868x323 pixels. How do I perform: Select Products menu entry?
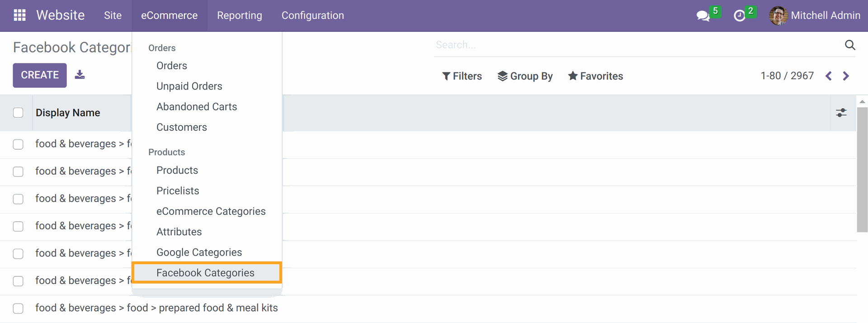[177, 170]
